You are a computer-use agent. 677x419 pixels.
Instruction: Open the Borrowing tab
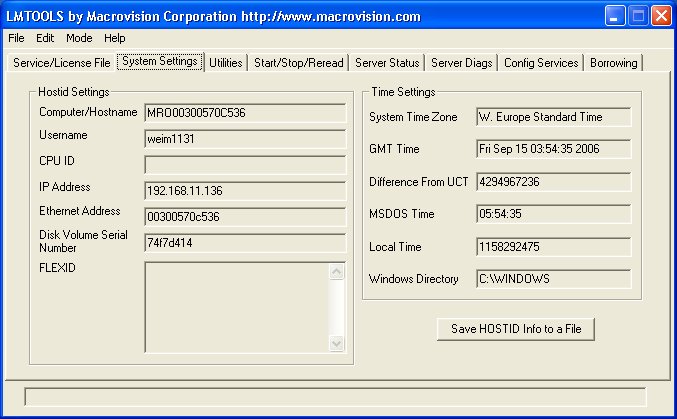pyautogui.click(x=614, y=63)
